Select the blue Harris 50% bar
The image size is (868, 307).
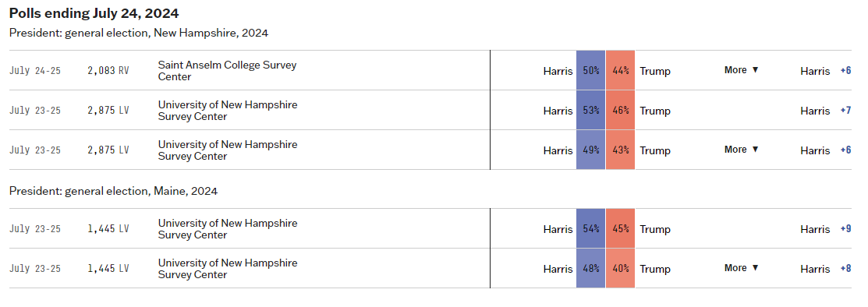point(590,70)
